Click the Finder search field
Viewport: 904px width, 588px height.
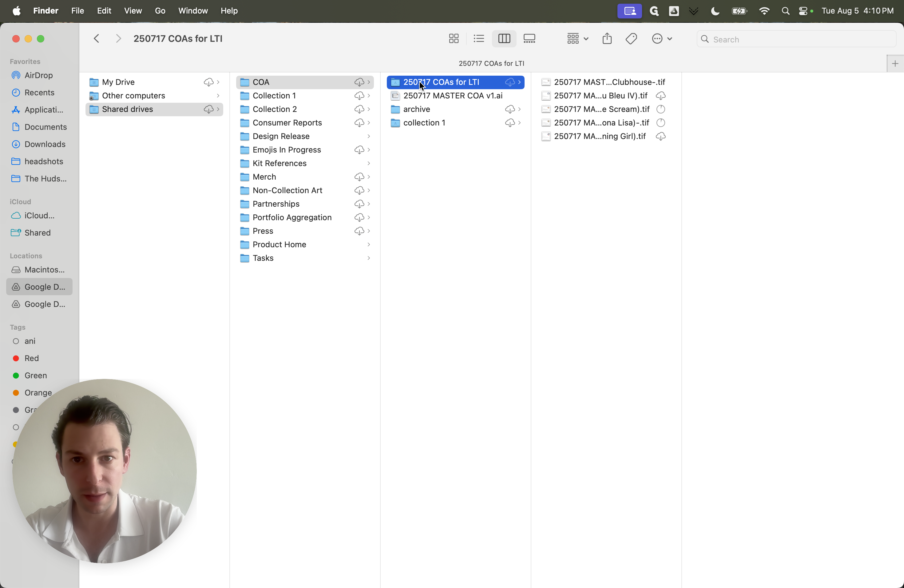tap(796, 39)
